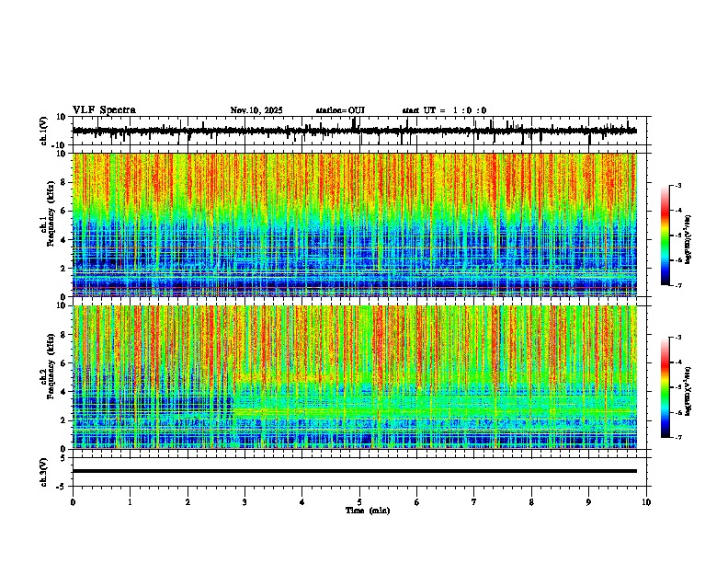
Task: Click the start UT time label
Action: [x=444, y=110]
